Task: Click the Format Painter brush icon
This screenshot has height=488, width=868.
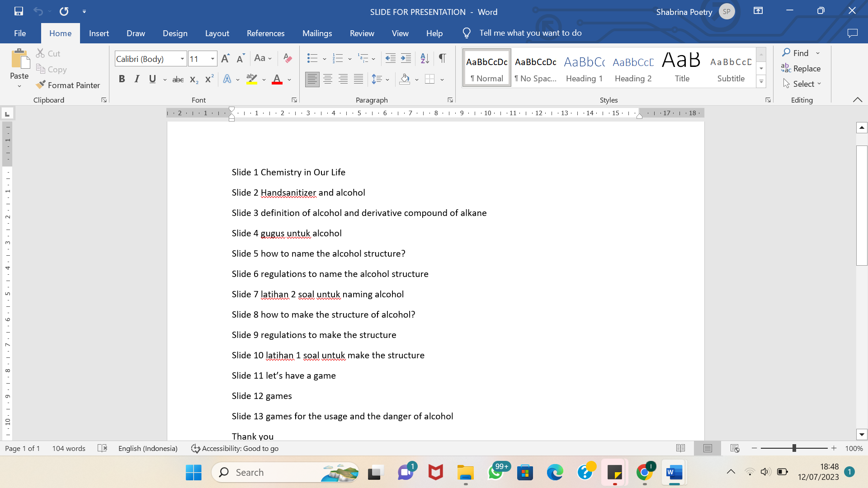Action: point(41,84)
